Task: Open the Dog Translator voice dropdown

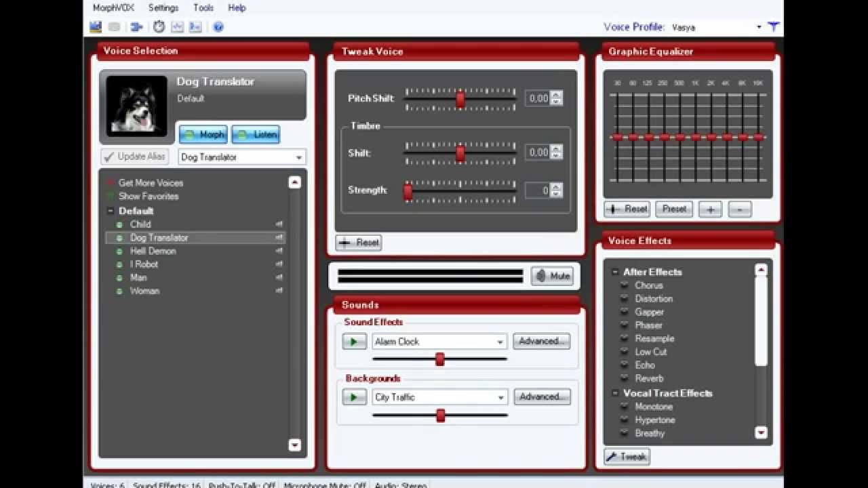Action: click(x=298, y=157)
